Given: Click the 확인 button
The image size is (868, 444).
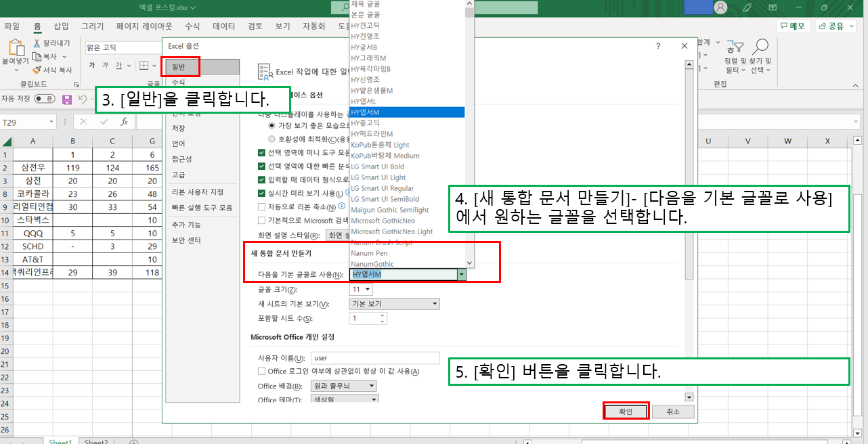Looking at the screenshot, I should click(x=626, y=412).
